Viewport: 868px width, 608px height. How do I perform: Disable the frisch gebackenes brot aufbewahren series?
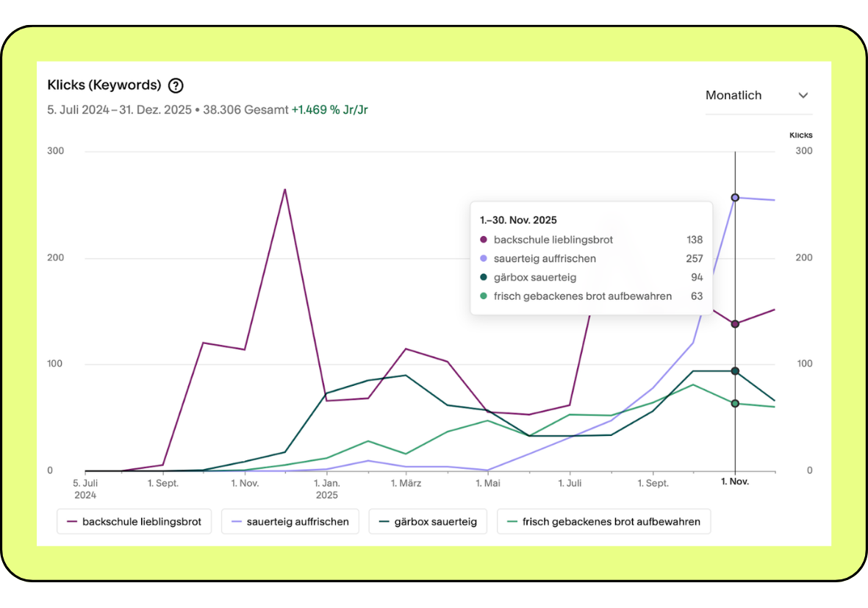point(603,521)
